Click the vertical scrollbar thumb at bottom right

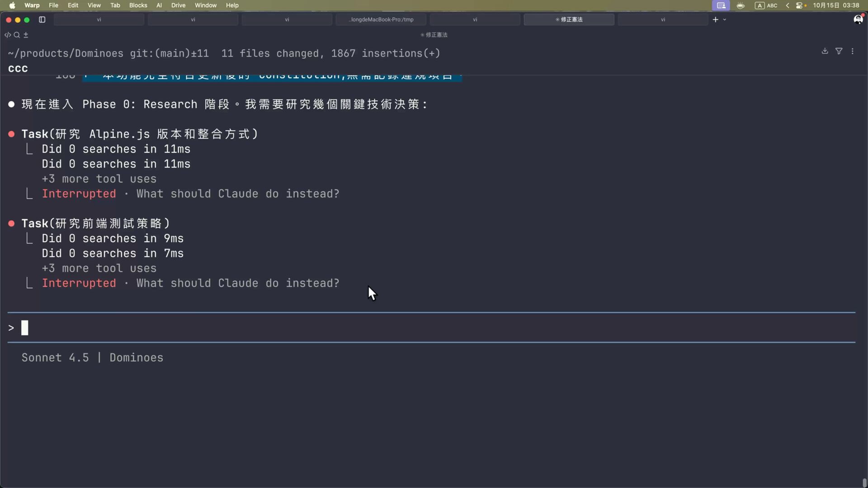pyautogui.click(x=864, y=483)
